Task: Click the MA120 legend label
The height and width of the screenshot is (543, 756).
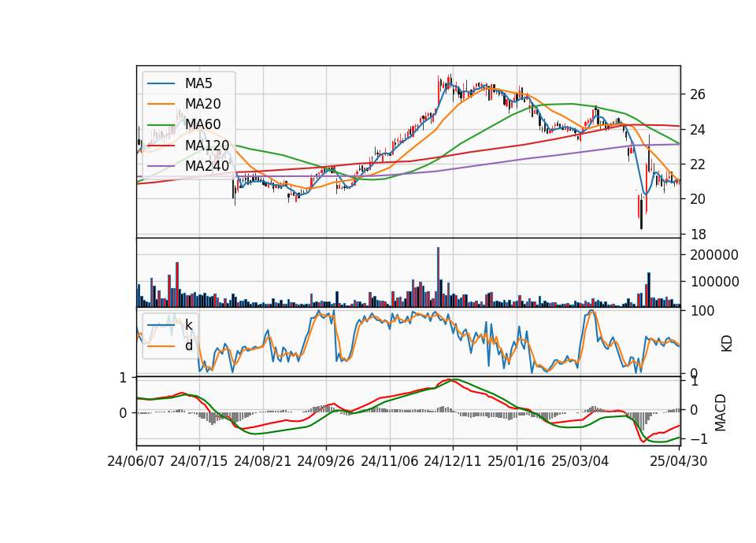Action: (x=207, y=145)
